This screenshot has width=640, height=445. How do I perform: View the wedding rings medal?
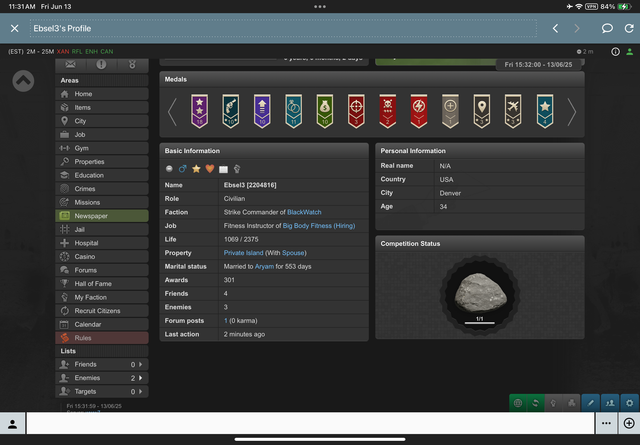coord(293,111)
